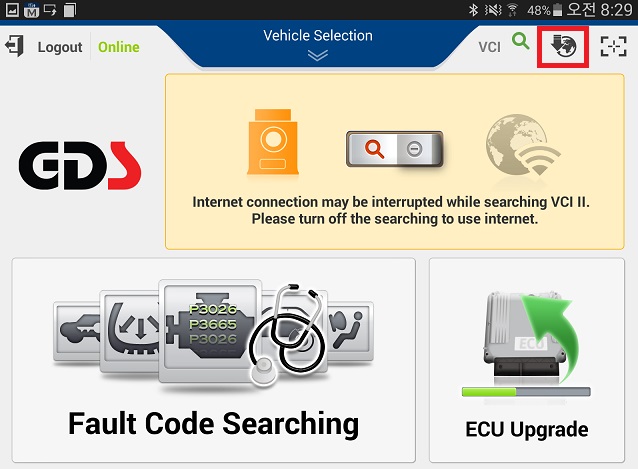Click the Online status label
The width and height of the screenshot is (638, 469).
(x=119, y=47)
